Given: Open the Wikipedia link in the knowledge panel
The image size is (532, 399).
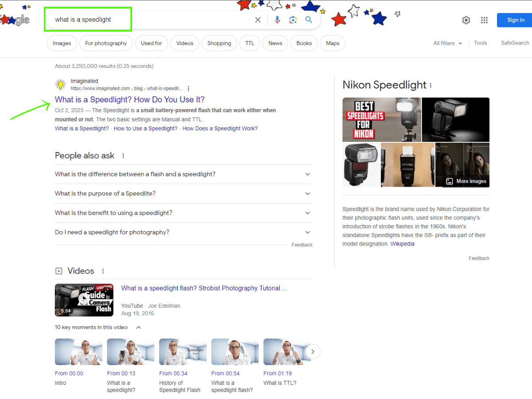Looking at the screenshot, I should tap(402, 244).
